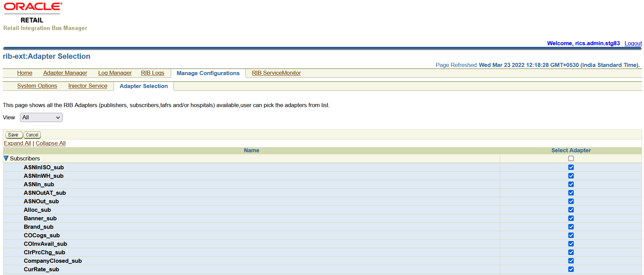Viewport: 644px width, 275px height.
Task: Select the Manage Configurations tab
Action: point(208,73)
